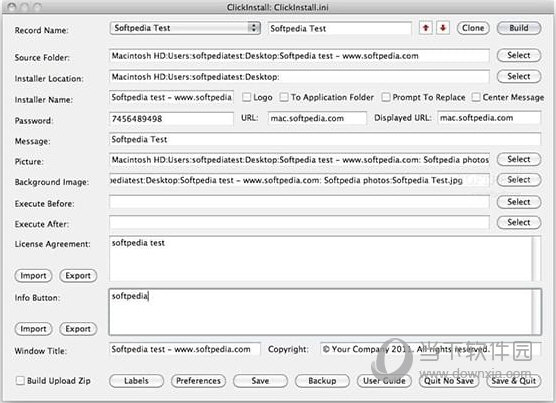
Task: Click the Window Title field
Action: [x=185, y=349]
